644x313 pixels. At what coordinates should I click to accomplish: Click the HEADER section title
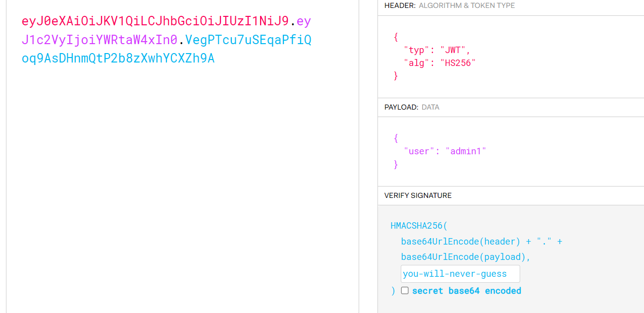tap(400, 5)
